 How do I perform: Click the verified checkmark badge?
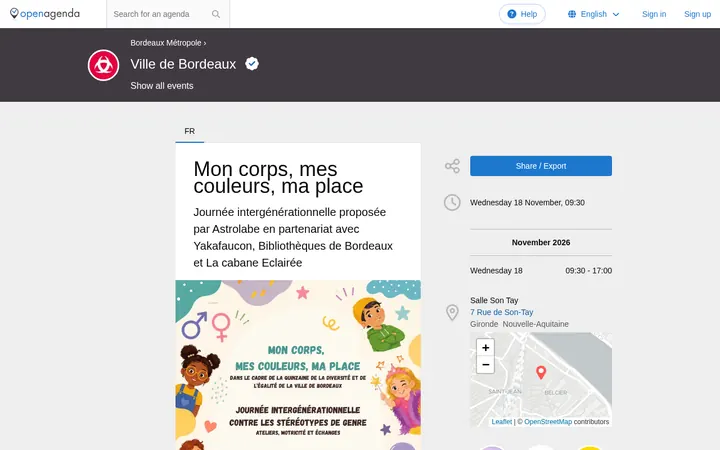coord(252,63)
